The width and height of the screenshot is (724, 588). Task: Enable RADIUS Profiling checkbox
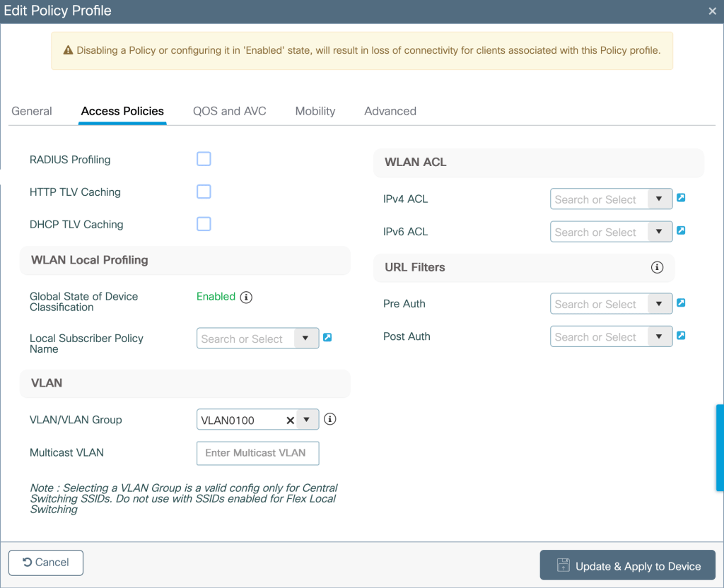tap(204, 159)
